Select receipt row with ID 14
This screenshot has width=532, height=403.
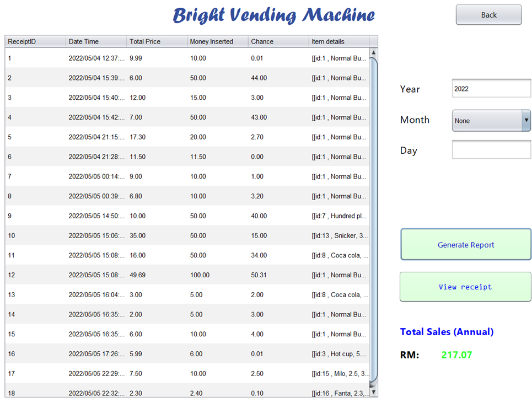pyautogui.click(x=187, y=314)
